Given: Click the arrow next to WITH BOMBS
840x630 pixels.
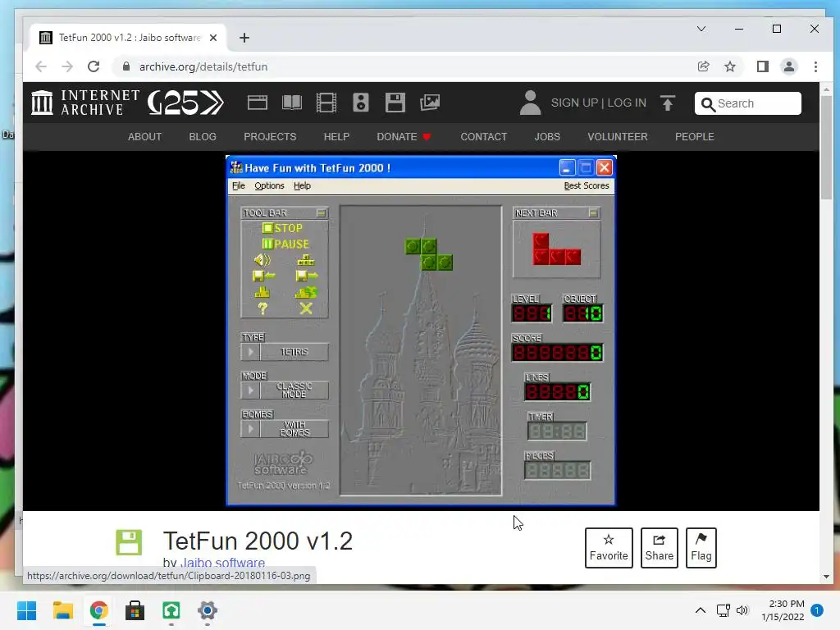Looking at the screenshot, I should (x=250, y=429).
